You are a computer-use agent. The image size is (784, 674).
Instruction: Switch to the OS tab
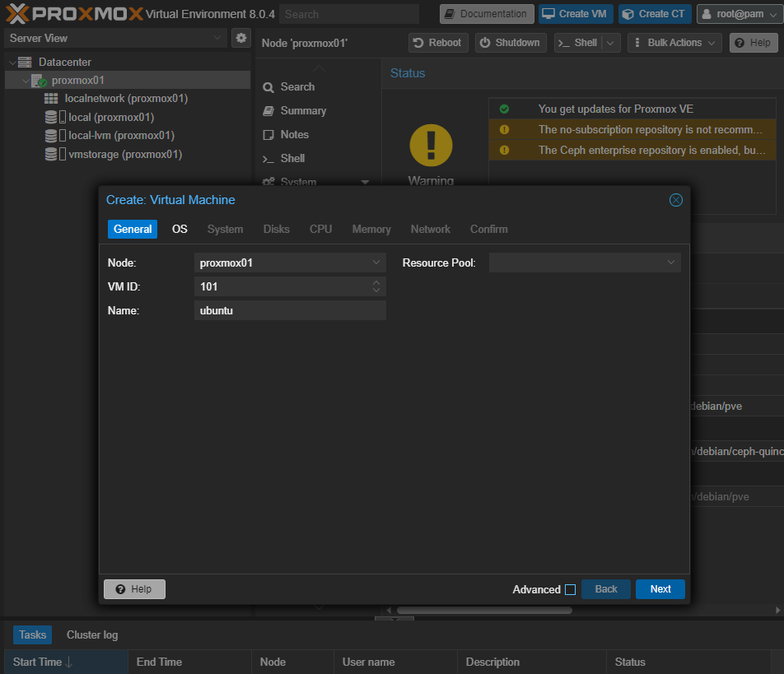click(x=180, y=229)
